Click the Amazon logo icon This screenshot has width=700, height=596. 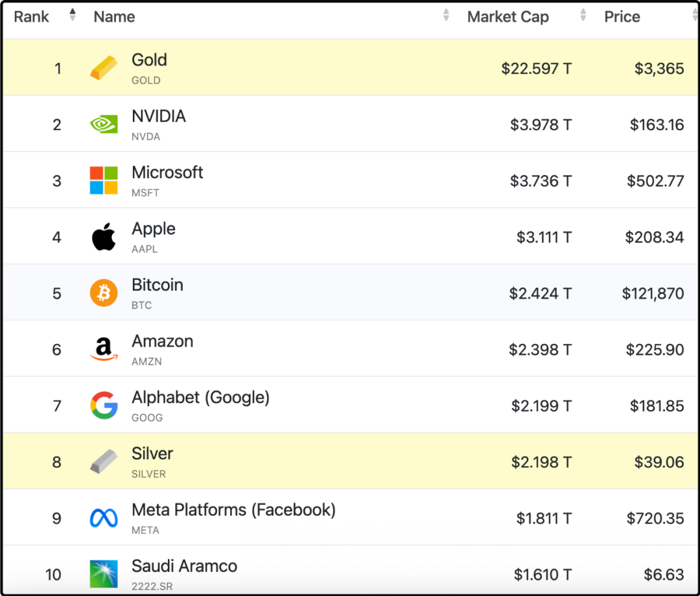(x=104, y=349)
